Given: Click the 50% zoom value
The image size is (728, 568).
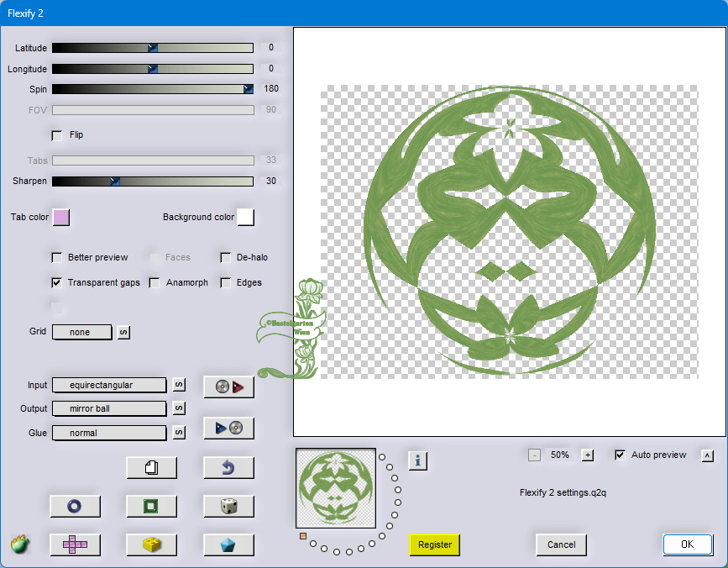Looking at the screenshot, I should tap(560, 455).
